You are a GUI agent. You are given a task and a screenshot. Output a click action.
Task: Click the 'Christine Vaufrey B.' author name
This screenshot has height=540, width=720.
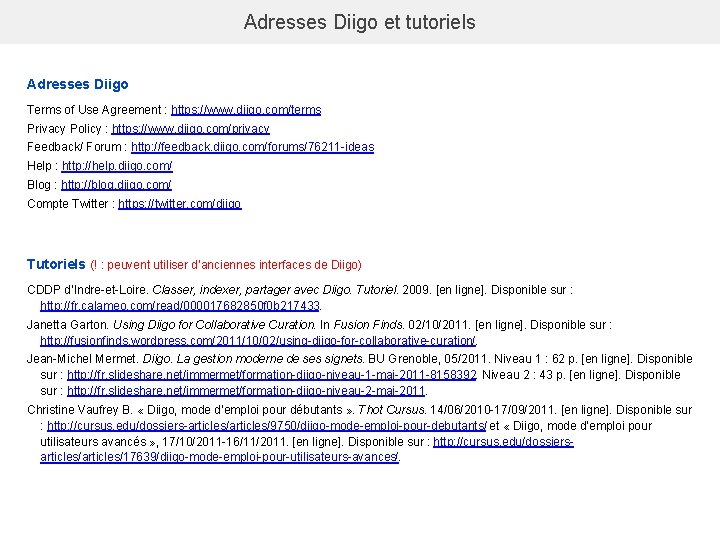click(80, 410)
